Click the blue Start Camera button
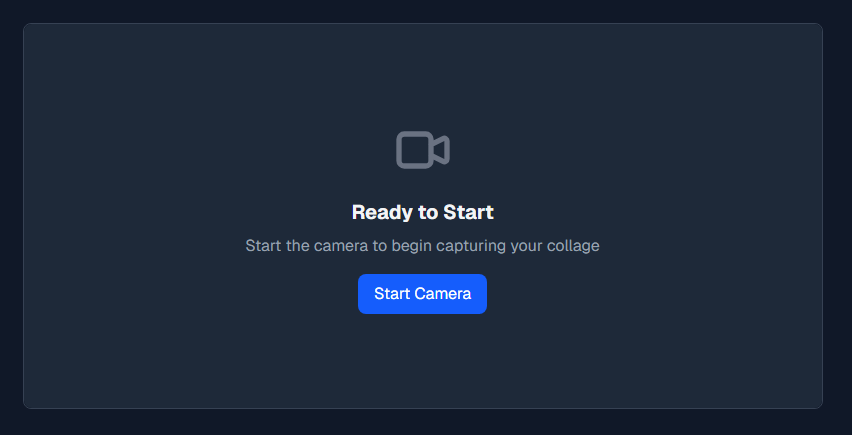The width and height of the screenshot is (852, 435). [x=422, y=294]
